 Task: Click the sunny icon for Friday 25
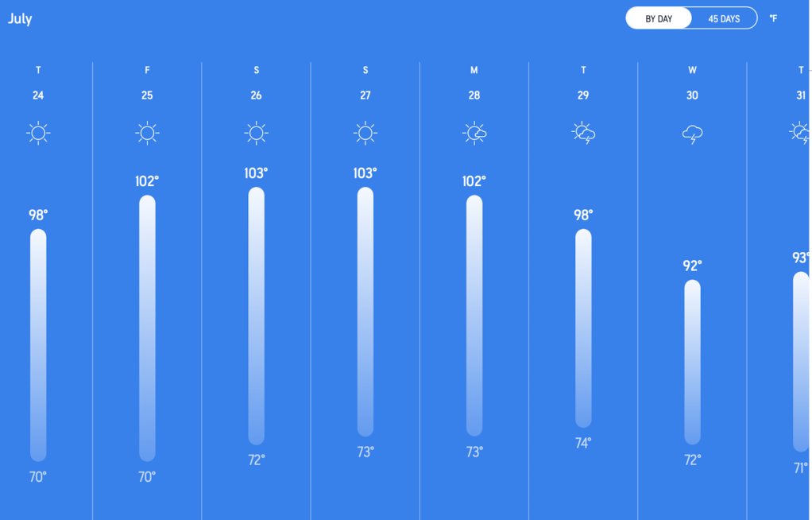(x=147, y=134)
